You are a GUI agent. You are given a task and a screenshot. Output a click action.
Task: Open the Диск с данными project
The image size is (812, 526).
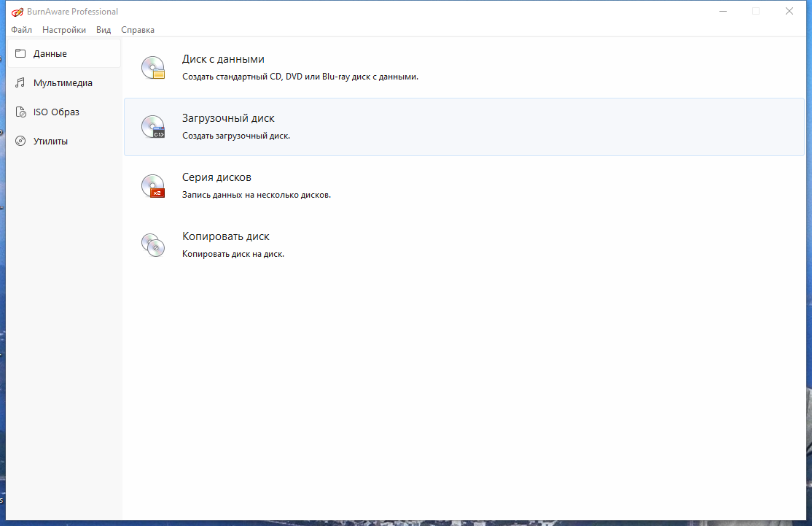[x=464, y=68]
